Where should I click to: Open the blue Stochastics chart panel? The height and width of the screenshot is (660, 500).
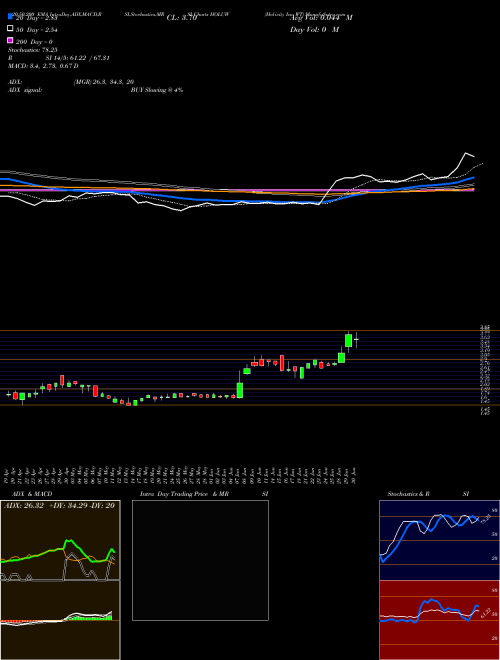click(439, 540)
